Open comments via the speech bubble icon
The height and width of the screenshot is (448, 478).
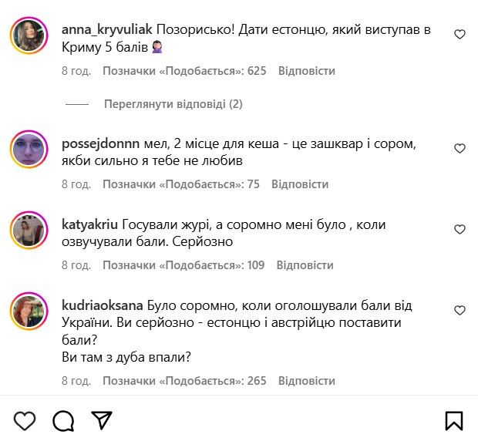[x=63, y=420]
